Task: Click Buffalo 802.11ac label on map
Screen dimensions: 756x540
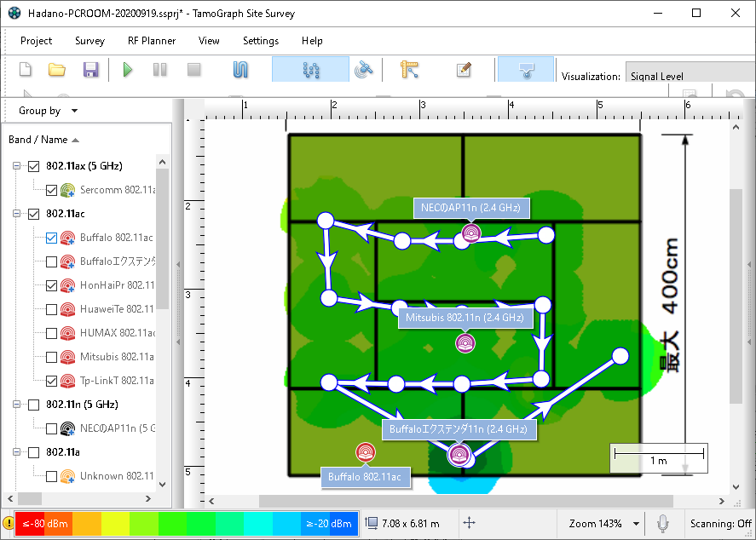Action: point(365,477)
